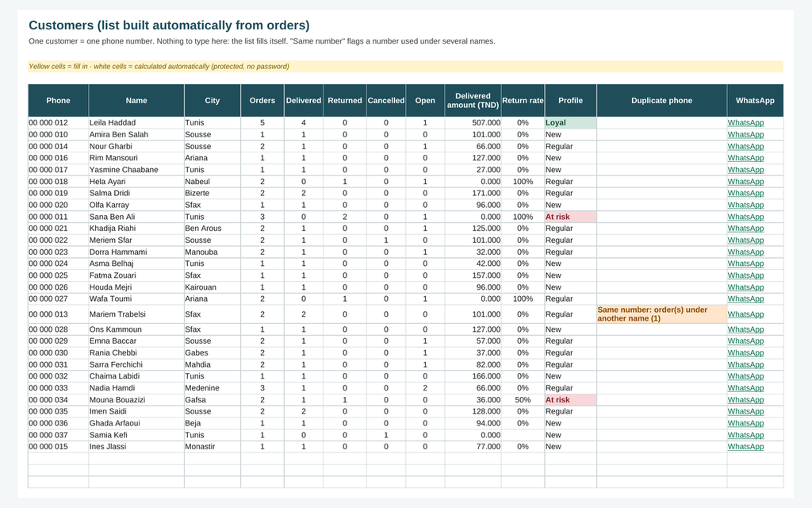Select the name cell Sarra Ferchichi

136,364
